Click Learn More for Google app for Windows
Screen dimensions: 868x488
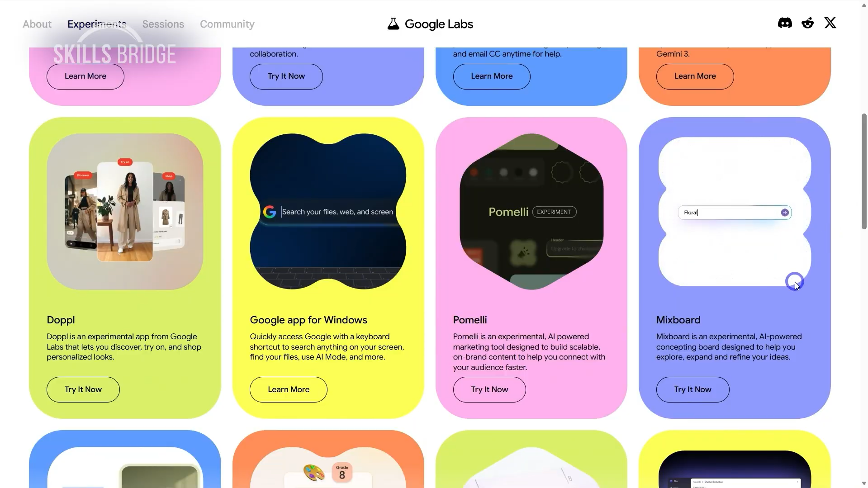pyautogui.click(x=289, y=389)
